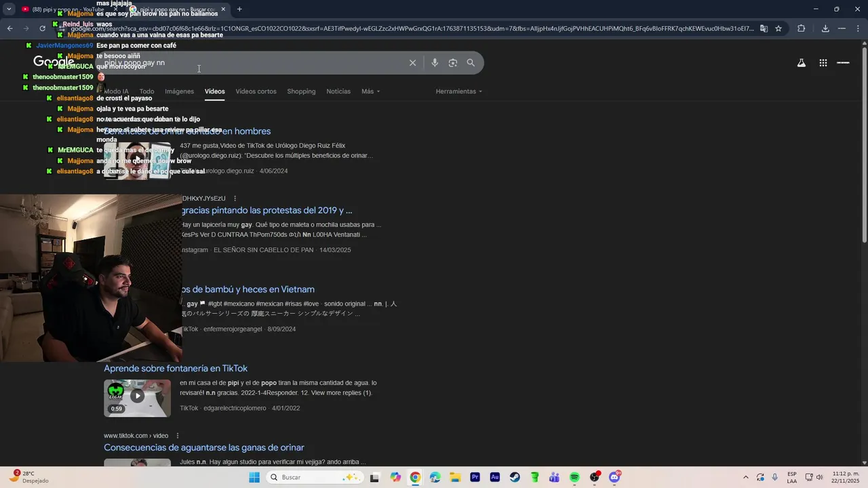Launch Copilot from the taskbar
Viewport: 868px width, 488px height.
(x=395, y=477)
